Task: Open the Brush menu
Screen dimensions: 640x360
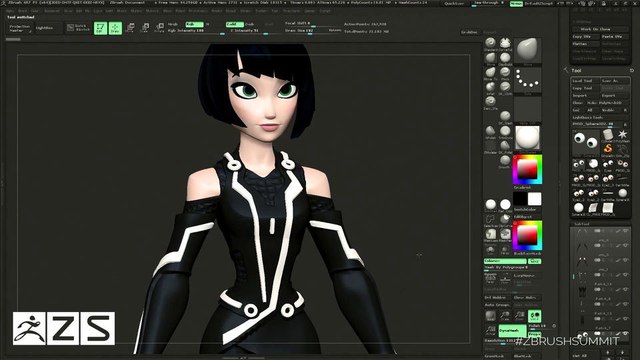Action: [22, 11]
